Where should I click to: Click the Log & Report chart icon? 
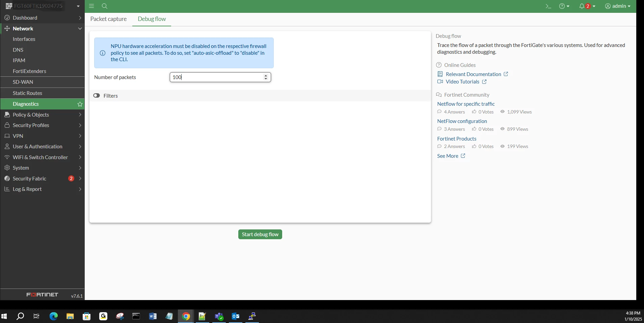pyautogui.click(x=7, y=189)
